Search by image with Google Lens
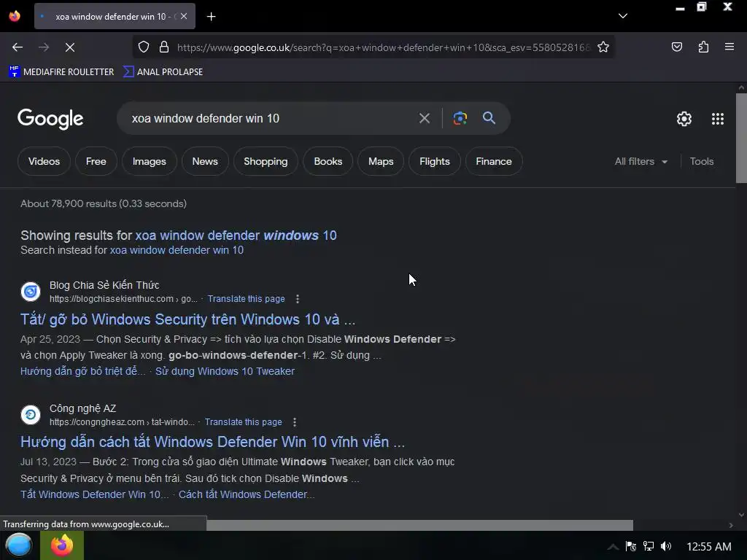Viewport: 747px width, 560px height. [460, 119]
